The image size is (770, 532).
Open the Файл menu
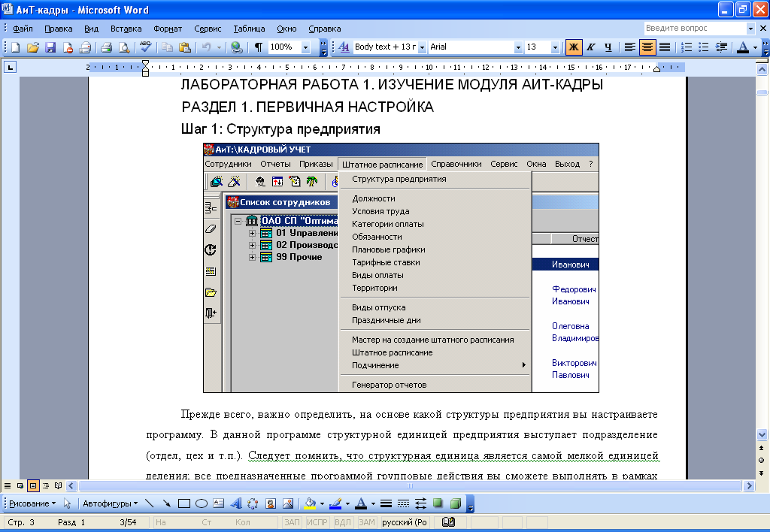tap(23, 29)
